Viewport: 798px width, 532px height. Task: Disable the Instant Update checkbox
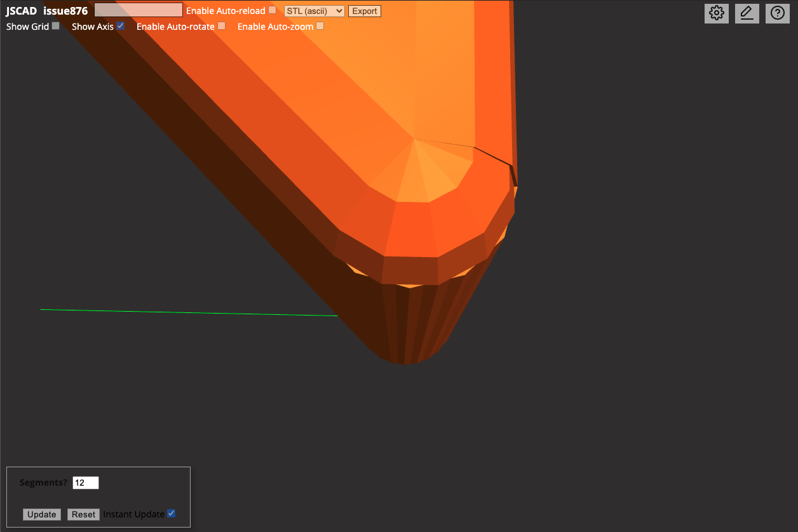coord(171,513)
